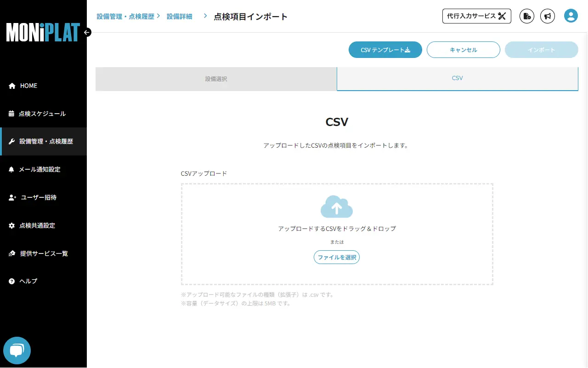Open ヘルプ using the question mark icon
Viewport: 588px width, 368px height.
click(11, 281)
